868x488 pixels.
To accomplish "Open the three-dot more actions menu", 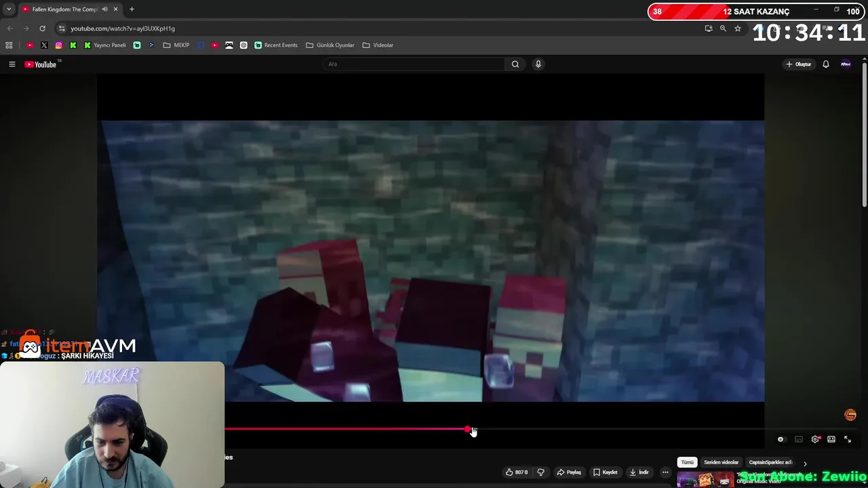I will (665, 472).
